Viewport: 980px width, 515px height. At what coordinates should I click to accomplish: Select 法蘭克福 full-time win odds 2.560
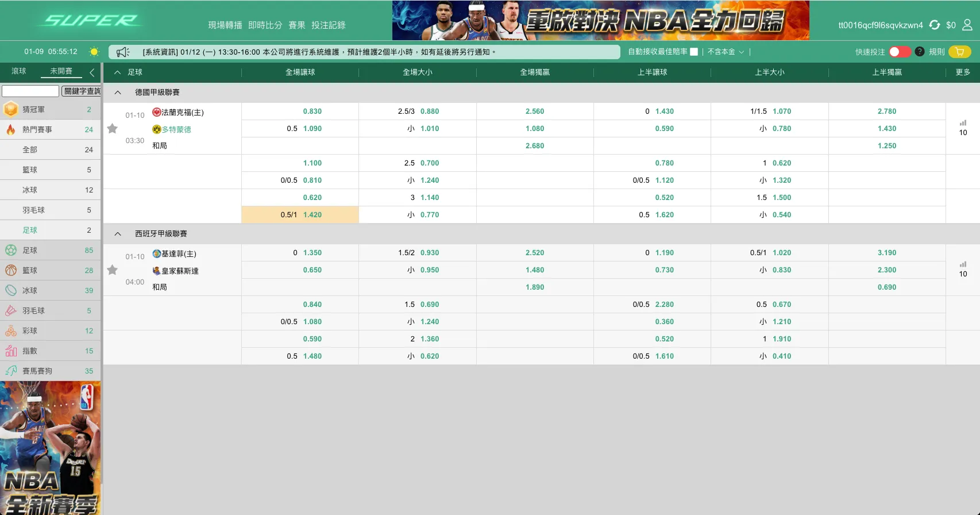click(535, 112)
